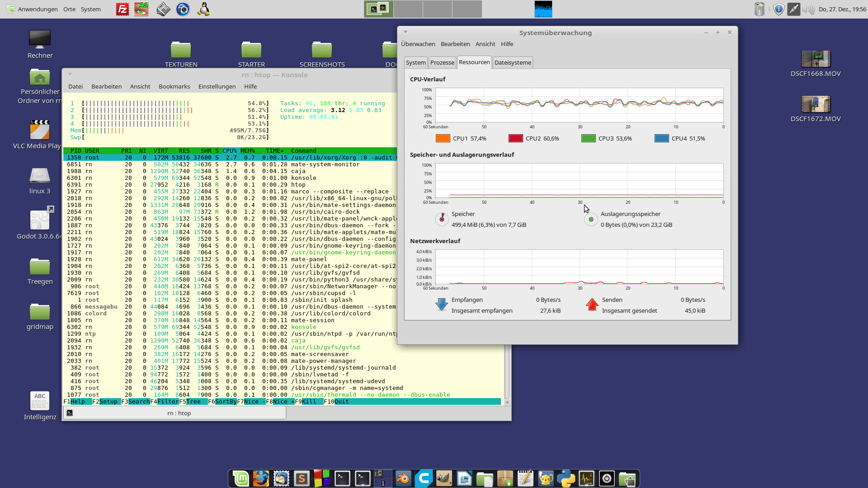868x488 pixels.
Task: Open the Anwendungen menu
Action: pos(38,9)
